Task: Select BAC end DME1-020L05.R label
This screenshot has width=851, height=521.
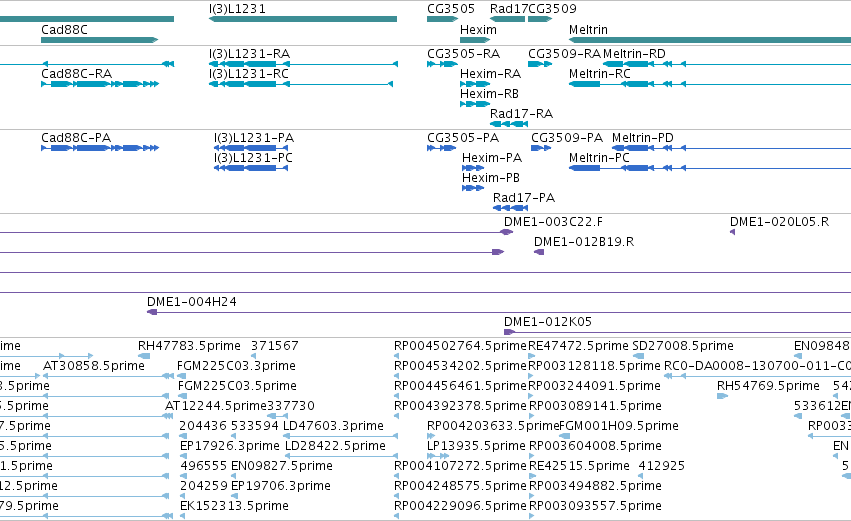Action: pyautogui.click(x=779, y=222)
